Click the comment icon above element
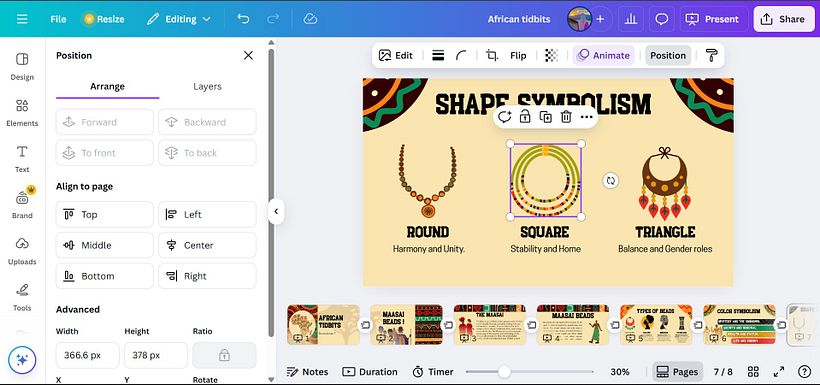820x385 pixels. click(504, 117)
